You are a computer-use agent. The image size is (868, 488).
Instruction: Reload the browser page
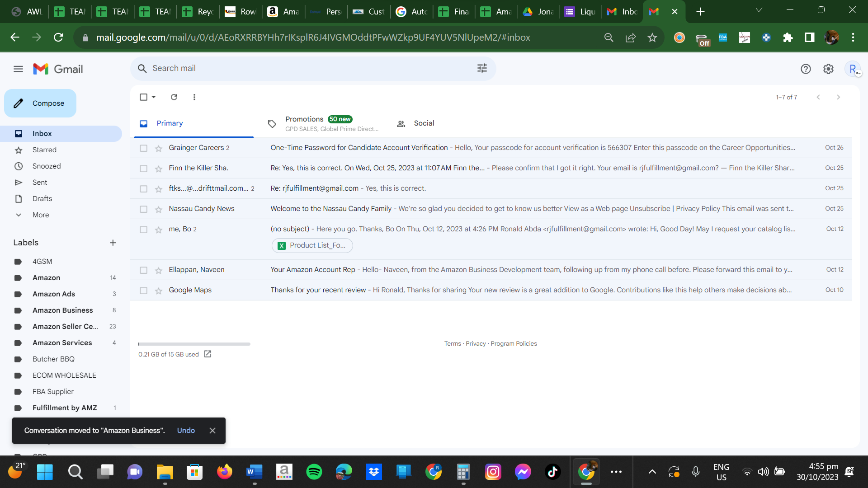pos(58,38)
